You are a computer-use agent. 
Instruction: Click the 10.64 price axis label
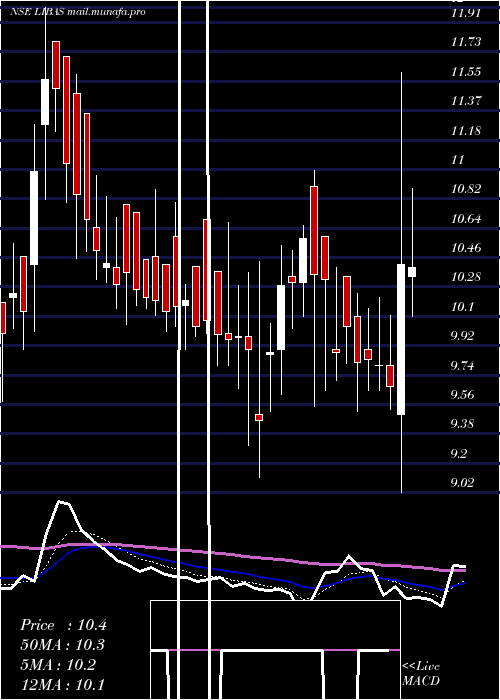(466, 219)
